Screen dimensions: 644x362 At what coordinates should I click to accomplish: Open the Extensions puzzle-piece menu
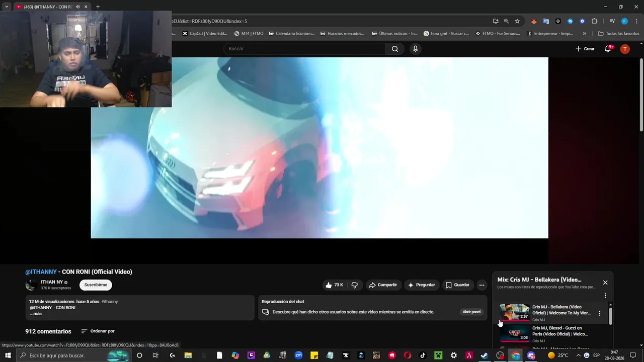(x=594, y=21)
